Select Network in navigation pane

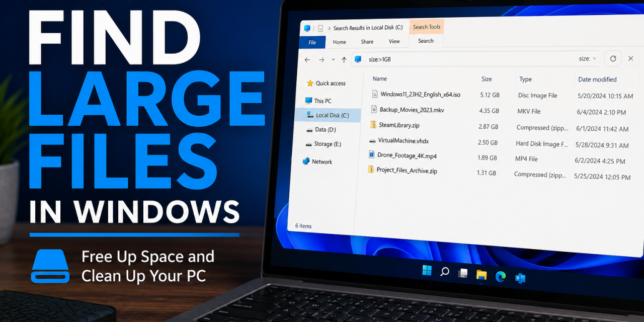coord(317,162)
